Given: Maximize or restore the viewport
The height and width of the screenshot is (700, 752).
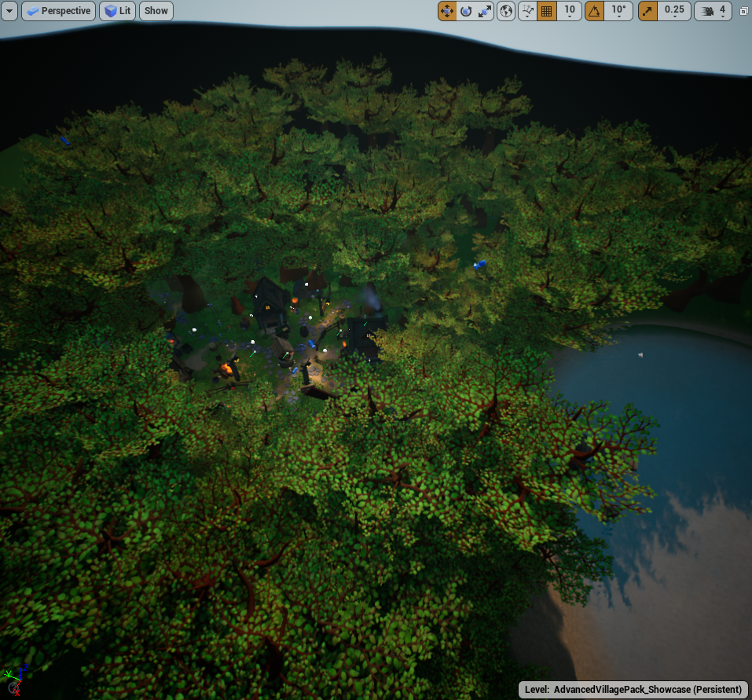Looking at the screenshot, I should point(744,11).
